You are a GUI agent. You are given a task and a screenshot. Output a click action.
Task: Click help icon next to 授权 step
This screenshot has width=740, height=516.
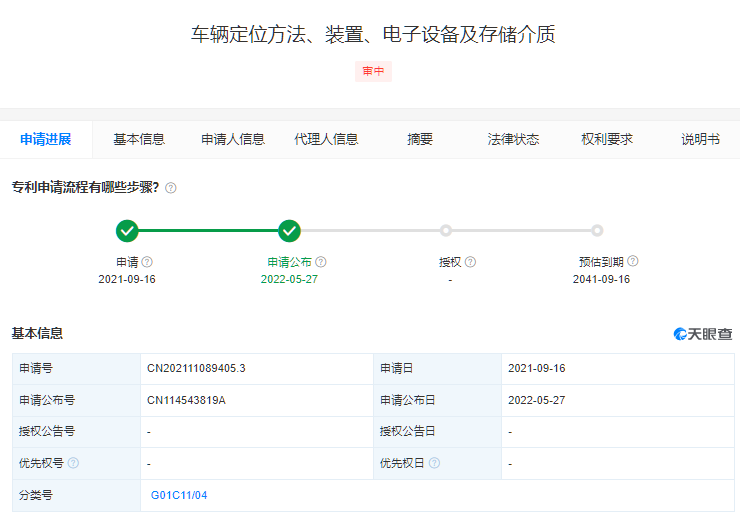tap(471, 262)
